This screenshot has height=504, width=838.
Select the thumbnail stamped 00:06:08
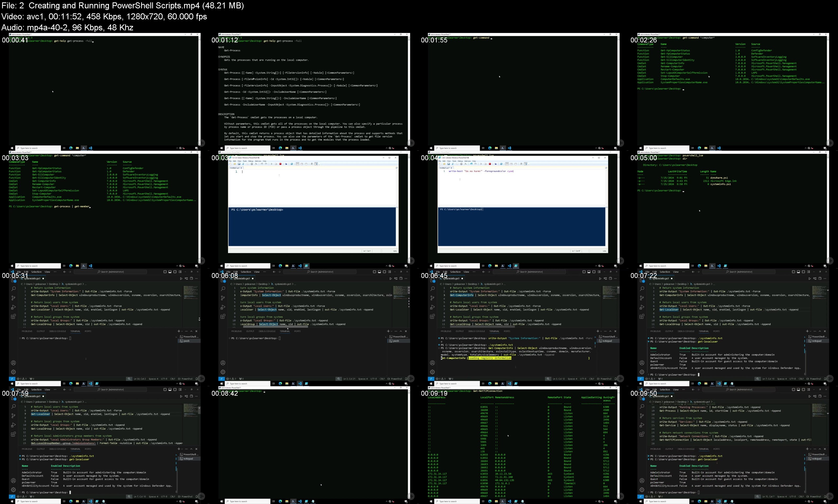coord(314,327)
